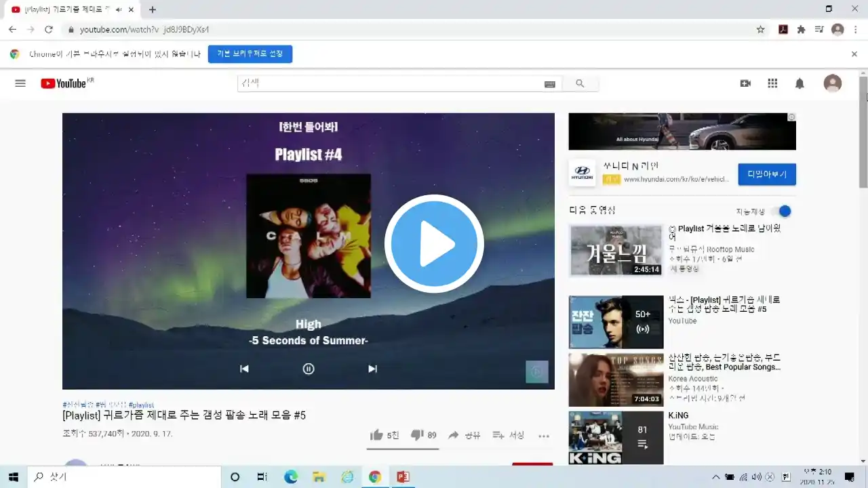Open a new browser tab
The image size is (868, 488).
[153, 9]
